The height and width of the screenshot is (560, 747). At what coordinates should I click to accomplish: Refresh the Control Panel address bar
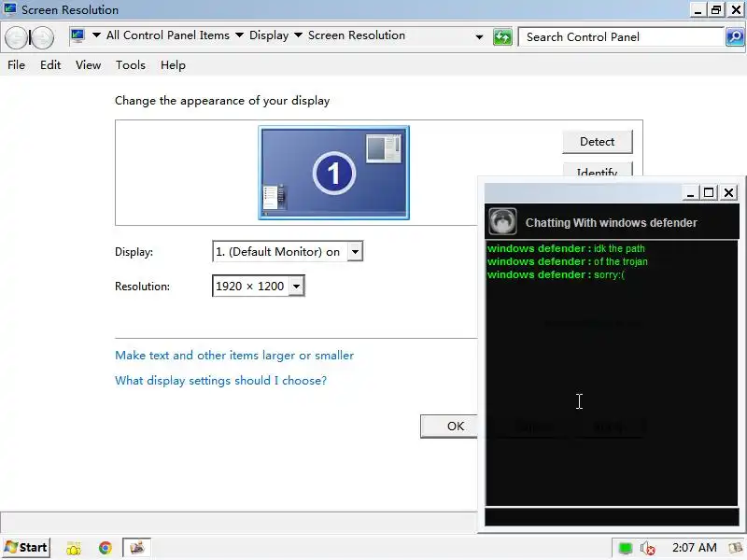pyautogui.click(x=502, y=37)
